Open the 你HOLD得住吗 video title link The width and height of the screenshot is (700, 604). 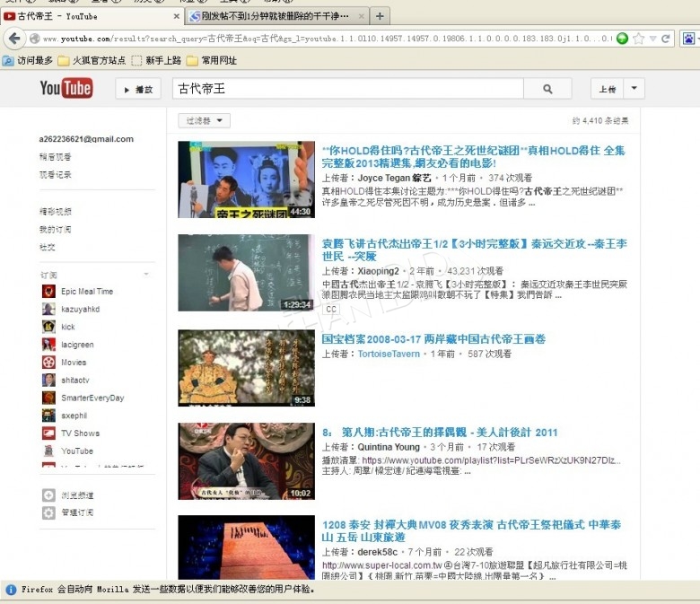473,157
